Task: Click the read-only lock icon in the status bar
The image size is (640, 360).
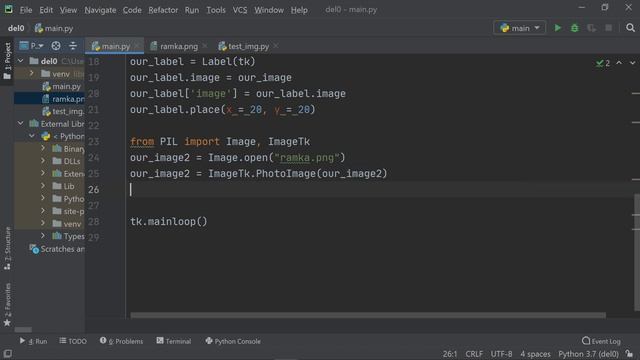Action: [x=629, y=353]
